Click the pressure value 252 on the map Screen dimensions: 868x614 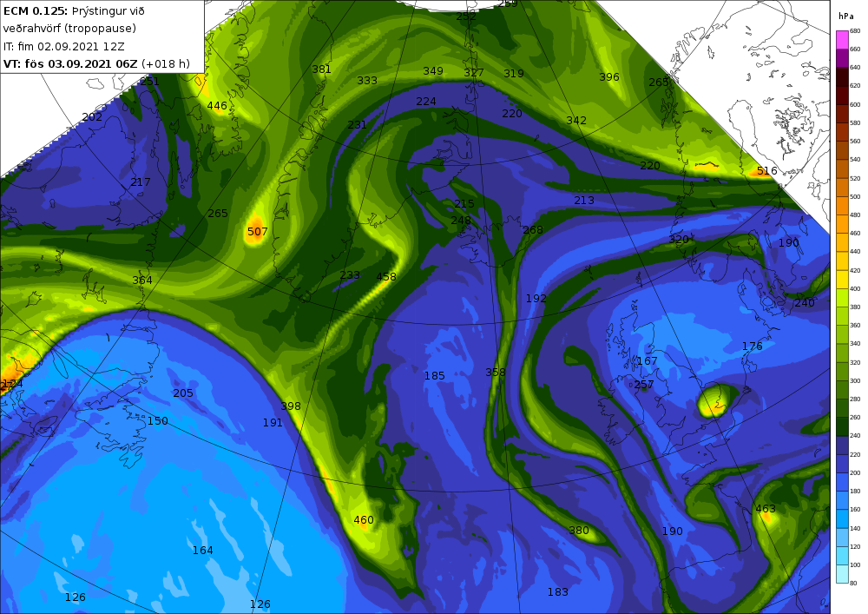[x=466, y=17]
